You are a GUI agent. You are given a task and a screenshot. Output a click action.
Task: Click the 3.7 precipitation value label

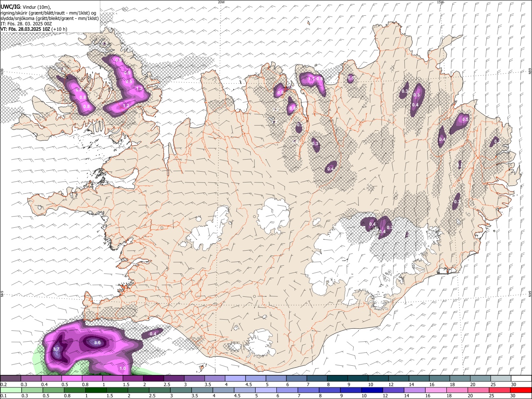pyautogui.click(x=57, y=349)
